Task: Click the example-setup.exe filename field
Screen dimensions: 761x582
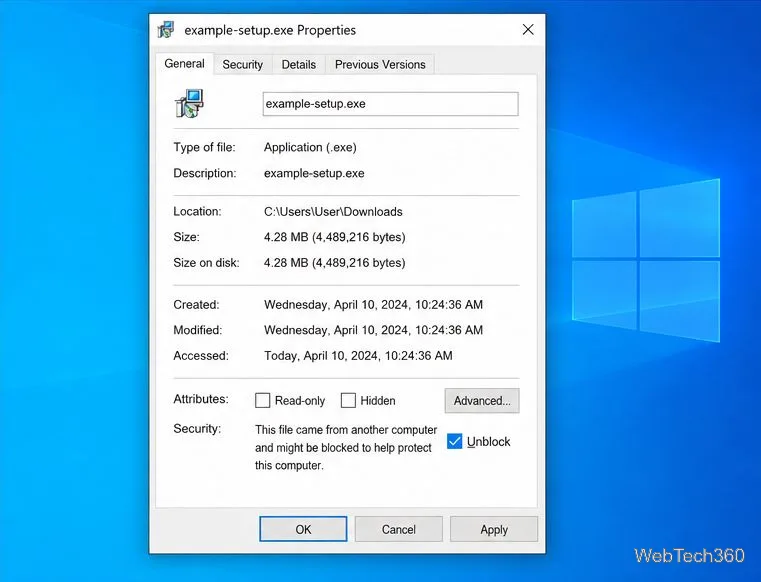Action: tap(390, 104)
